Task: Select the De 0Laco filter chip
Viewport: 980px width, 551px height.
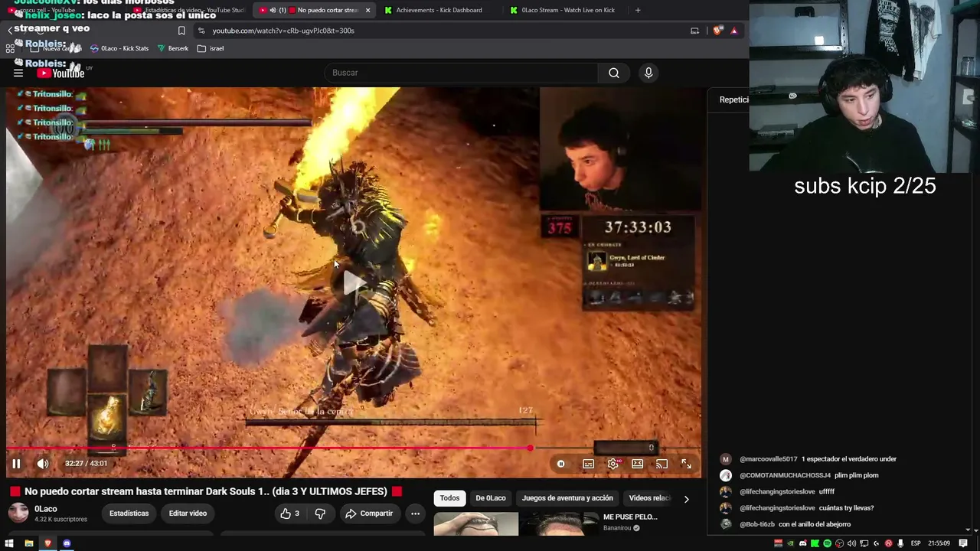Action: click(x=491, y=498)
